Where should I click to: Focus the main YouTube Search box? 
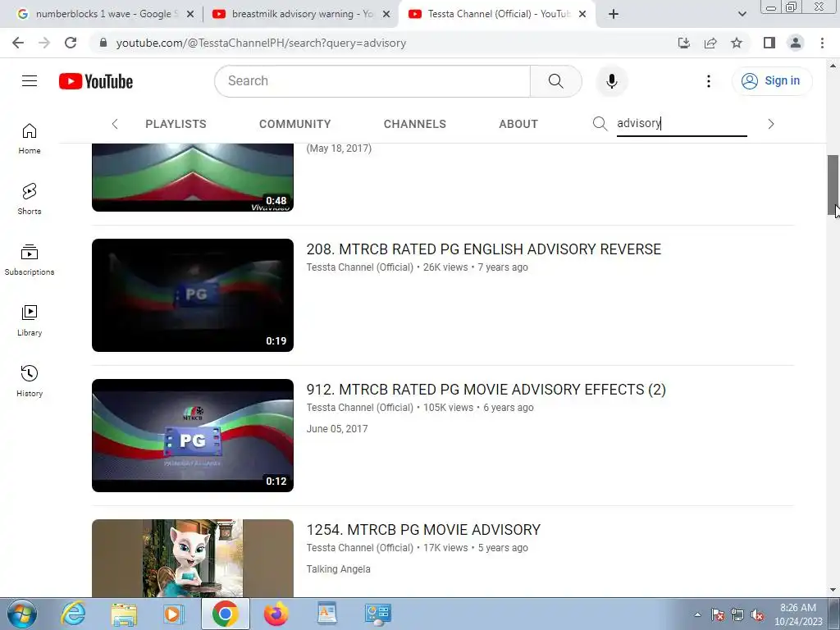coord(373,81)
